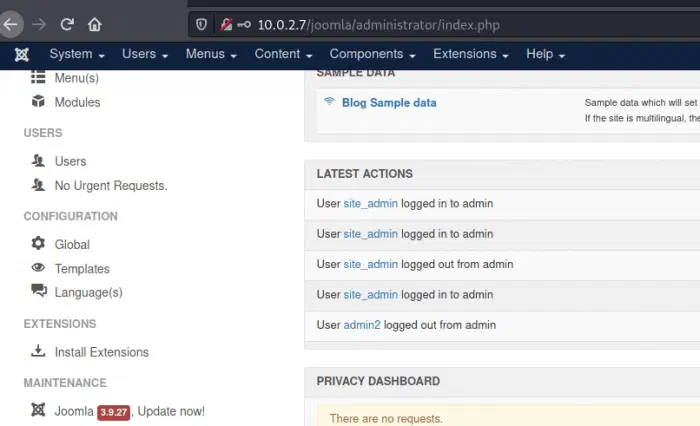700x426 pixels.
Task: Select Install Extensions
Action: pyautogui.click(x=102, y=352)
